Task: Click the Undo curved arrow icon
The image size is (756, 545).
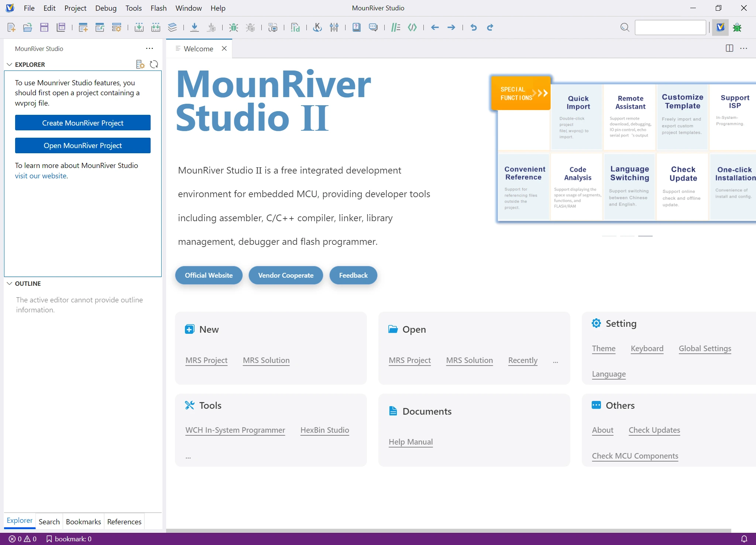Action: coord(474,27)
